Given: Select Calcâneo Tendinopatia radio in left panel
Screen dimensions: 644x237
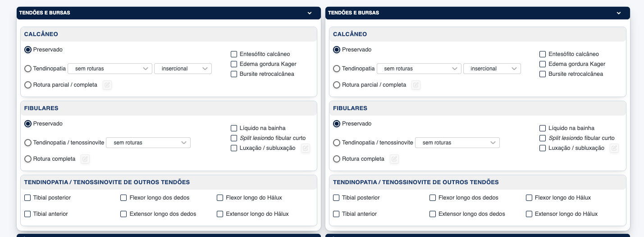Looking at the screenshot, I should 28,69.
